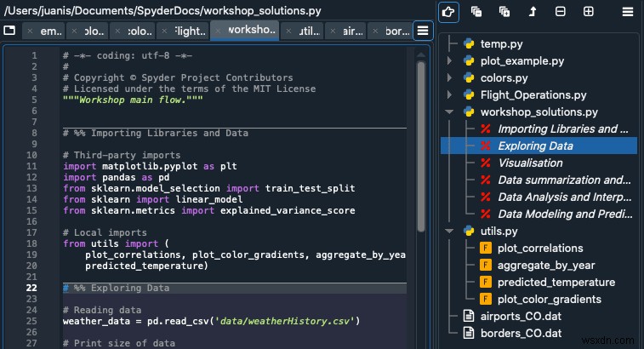The image size is (644, 349).
Task: Click the up arrow outline toolbar icon
Action: [x=533, y=12]
